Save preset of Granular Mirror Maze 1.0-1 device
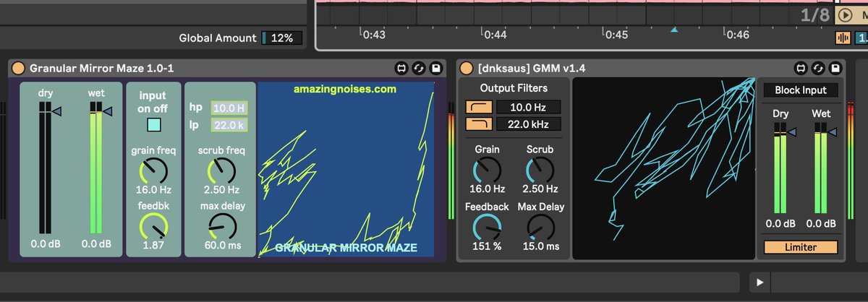This screenshot has width=868, height=302. [435, 69]
